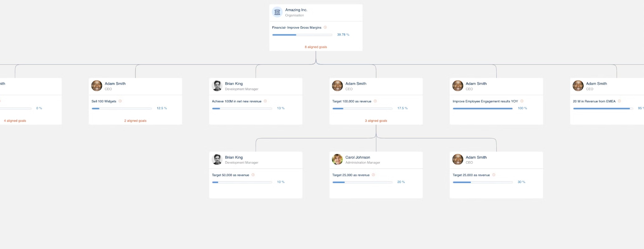Expand the 4 aligned goals link

point(15,121)
